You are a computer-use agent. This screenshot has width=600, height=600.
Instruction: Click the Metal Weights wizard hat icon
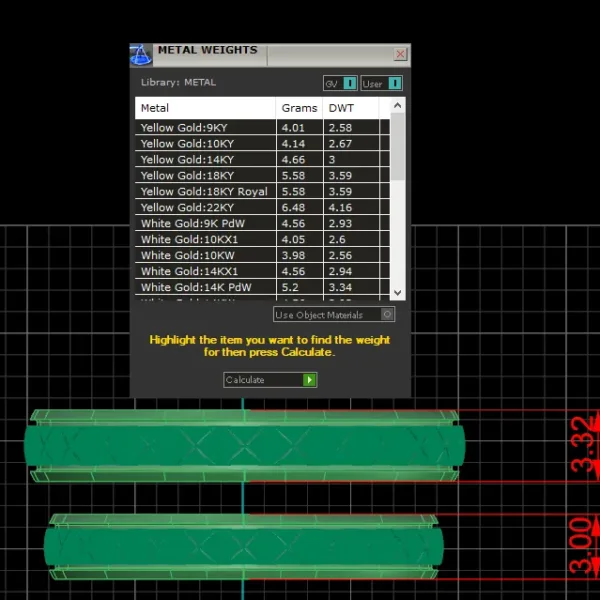141,55
